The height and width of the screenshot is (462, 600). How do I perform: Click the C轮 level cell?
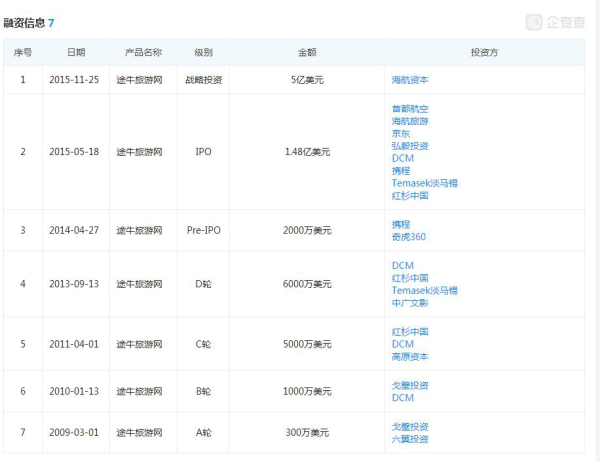click(203, 344)
